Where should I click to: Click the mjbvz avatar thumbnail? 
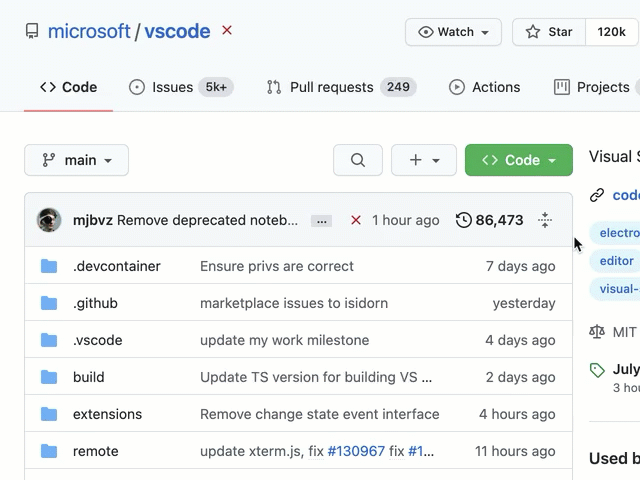click(49, 220)
